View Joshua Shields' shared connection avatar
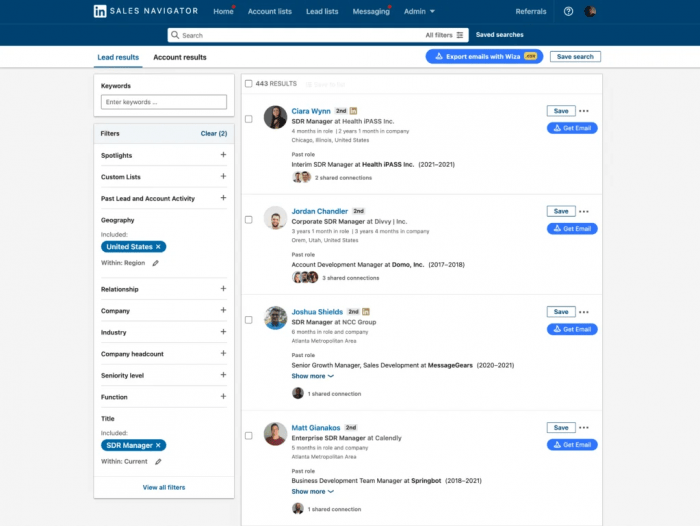The width and height of the screenshot is (700, 526). (x=298, y=393)
